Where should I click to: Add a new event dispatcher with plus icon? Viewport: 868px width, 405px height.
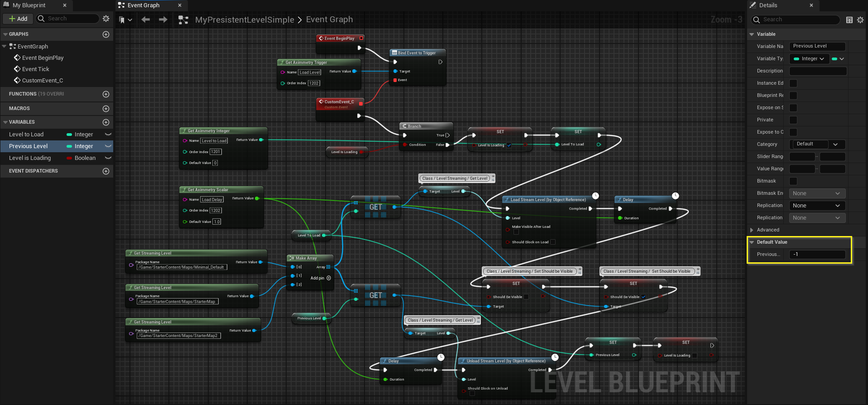click(x=106, y=171)
